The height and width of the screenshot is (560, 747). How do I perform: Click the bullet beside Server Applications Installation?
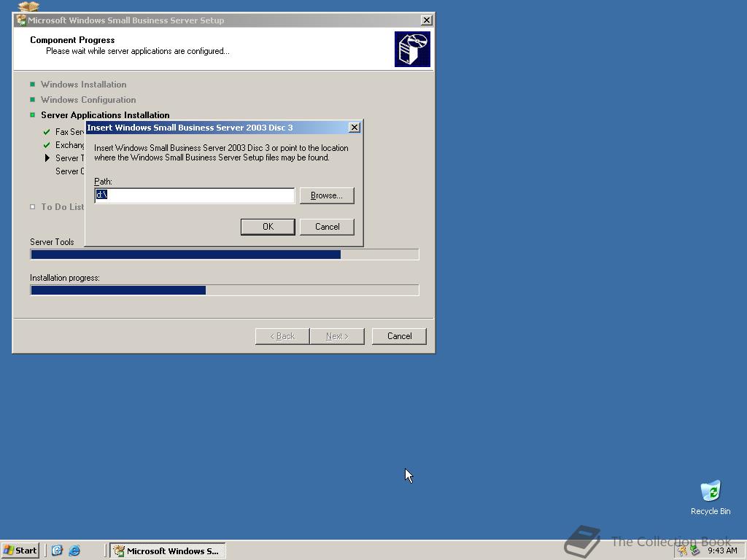[32, 114]
